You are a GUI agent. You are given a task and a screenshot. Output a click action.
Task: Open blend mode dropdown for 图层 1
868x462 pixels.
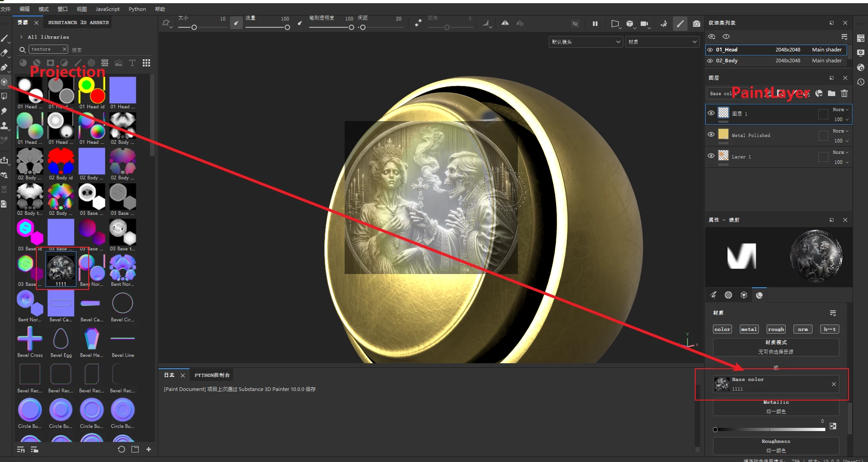click(841, 110)
